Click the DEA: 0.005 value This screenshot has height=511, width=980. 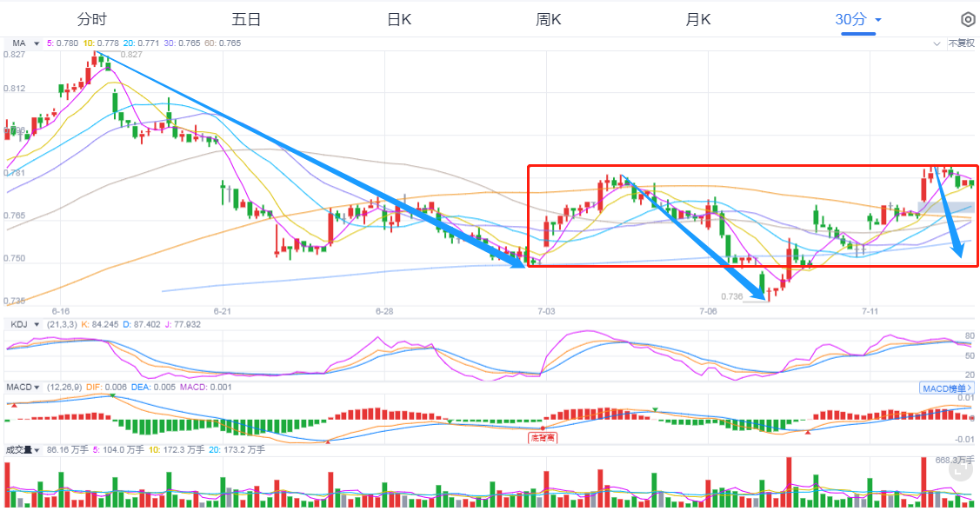tap(154, 388)
